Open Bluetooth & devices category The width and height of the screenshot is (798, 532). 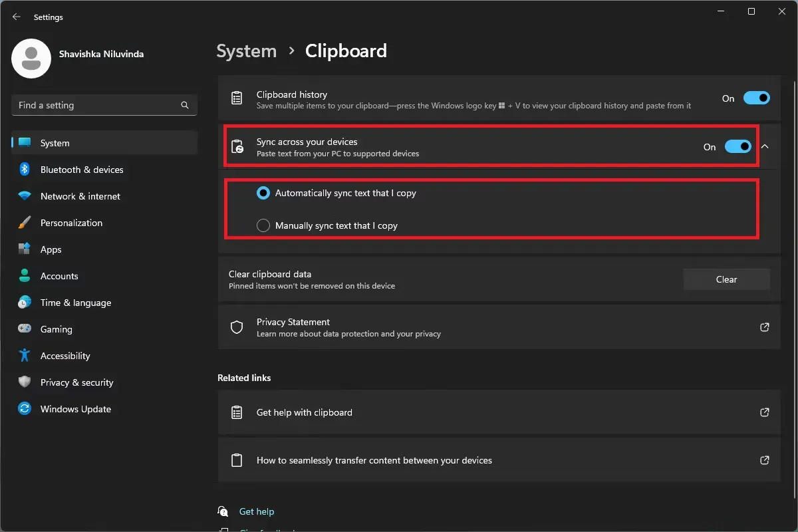[104, 170]
